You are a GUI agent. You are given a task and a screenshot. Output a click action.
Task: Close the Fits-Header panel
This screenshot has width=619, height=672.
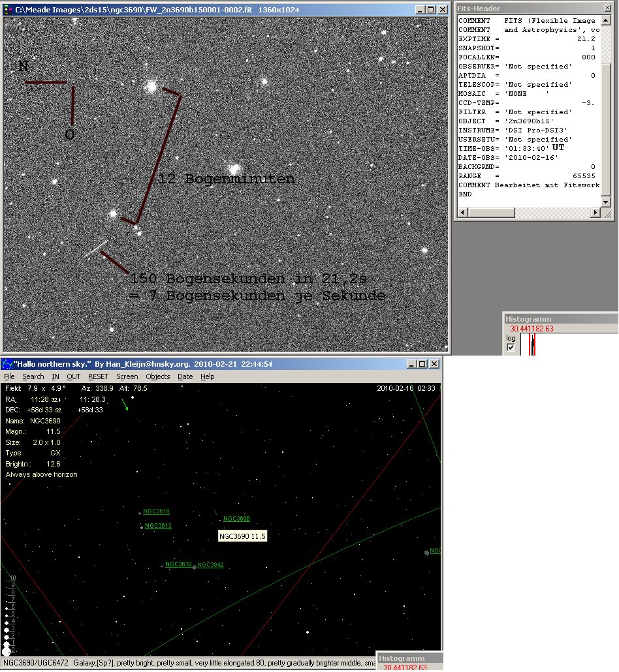pyautogui.click(x=606, y=8)
